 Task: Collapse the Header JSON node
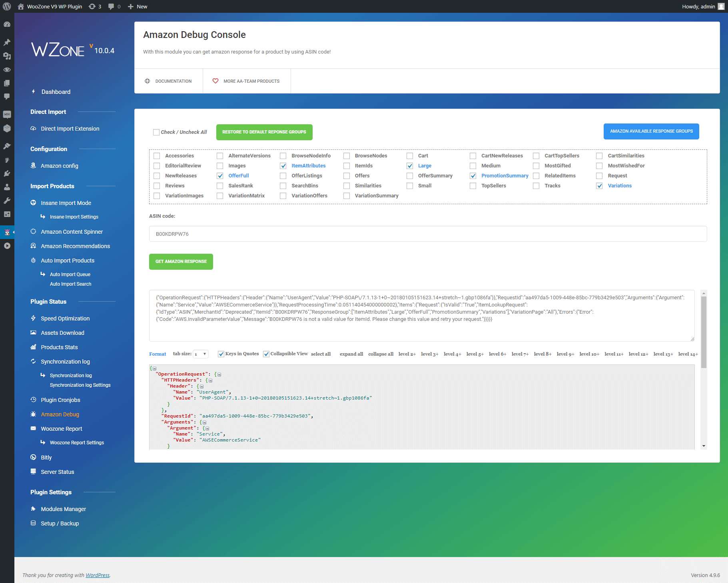coord(201,386)
